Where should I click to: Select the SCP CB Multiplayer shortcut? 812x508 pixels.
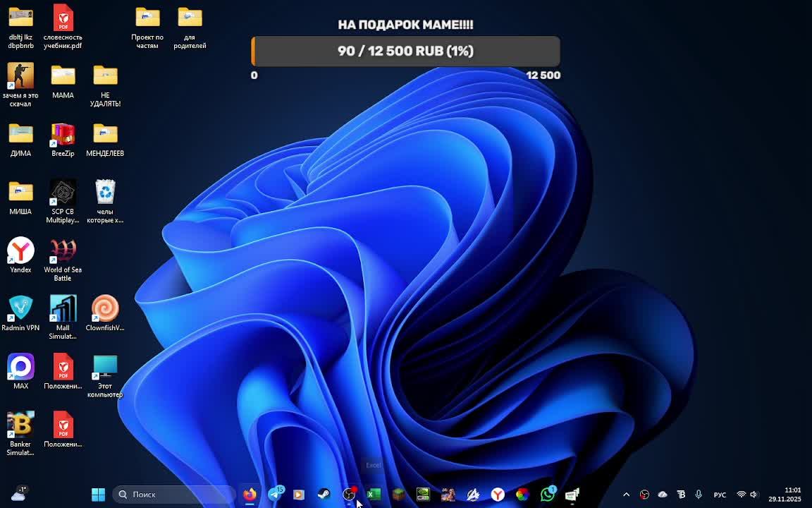63,202
